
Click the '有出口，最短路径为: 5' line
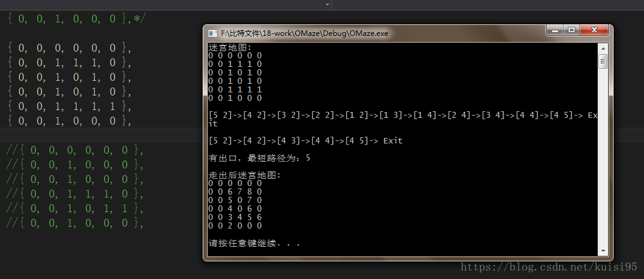[259, 158]
